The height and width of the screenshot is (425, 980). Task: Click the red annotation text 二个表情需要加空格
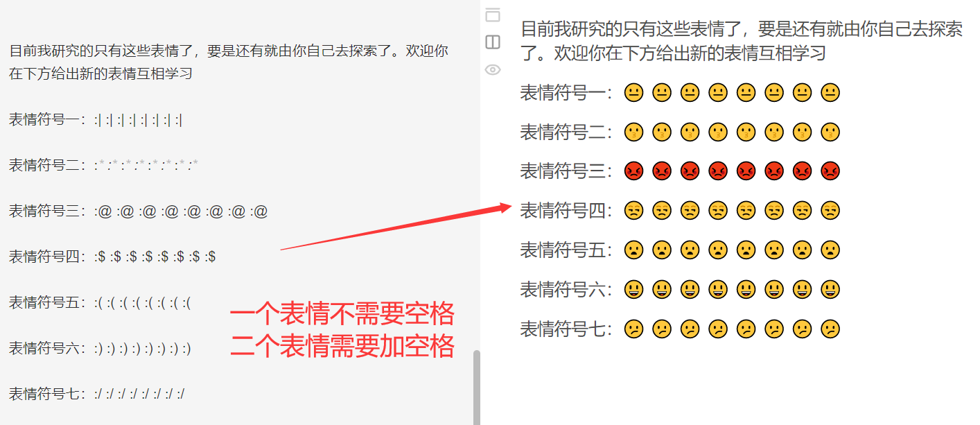click(342, 345)
